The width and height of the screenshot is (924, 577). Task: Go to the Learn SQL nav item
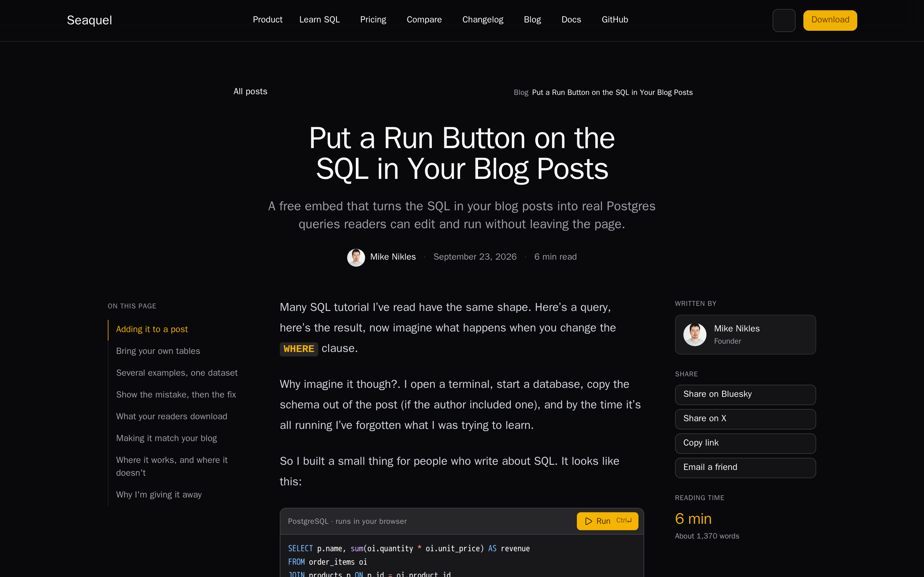319,20
